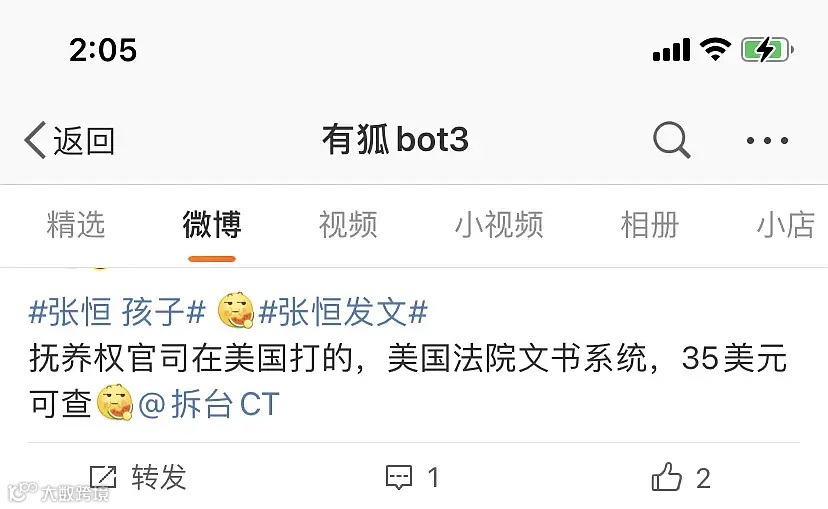Open the 相册 tab

tap(650, 224)
